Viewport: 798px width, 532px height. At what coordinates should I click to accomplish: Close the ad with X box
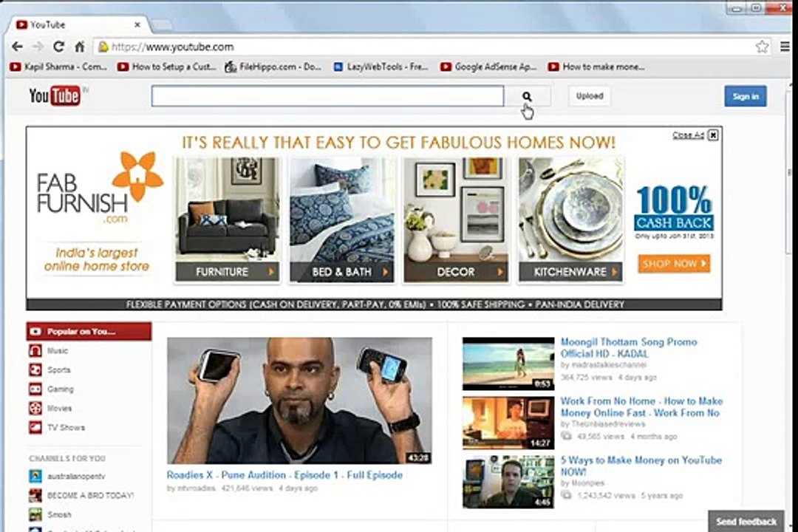713,135
